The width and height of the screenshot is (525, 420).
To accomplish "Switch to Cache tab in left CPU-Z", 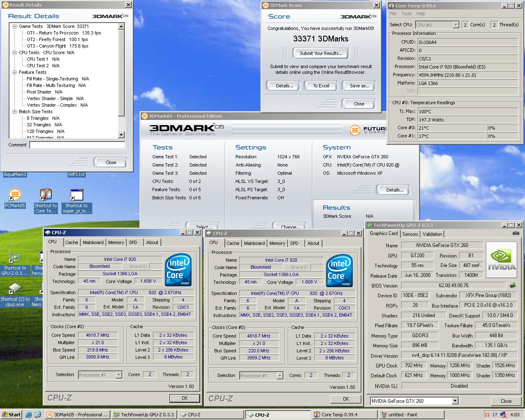I will click(71, 242).
